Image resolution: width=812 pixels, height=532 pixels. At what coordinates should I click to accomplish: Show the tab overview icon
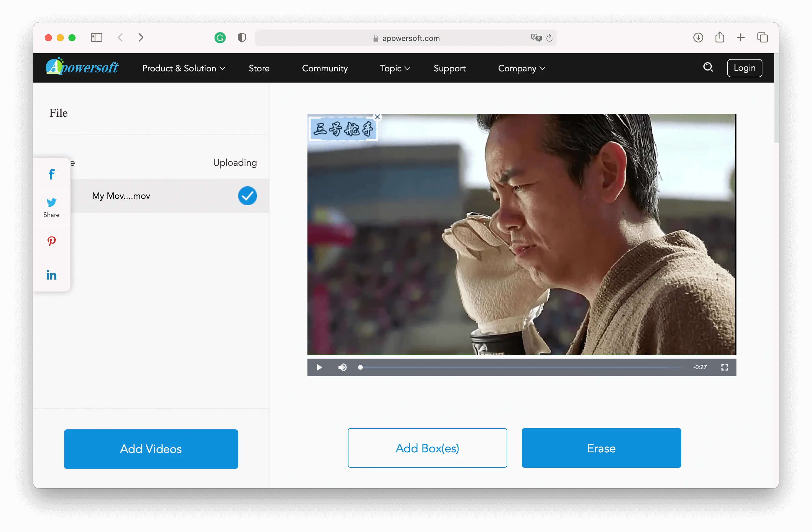coord(762,37)
